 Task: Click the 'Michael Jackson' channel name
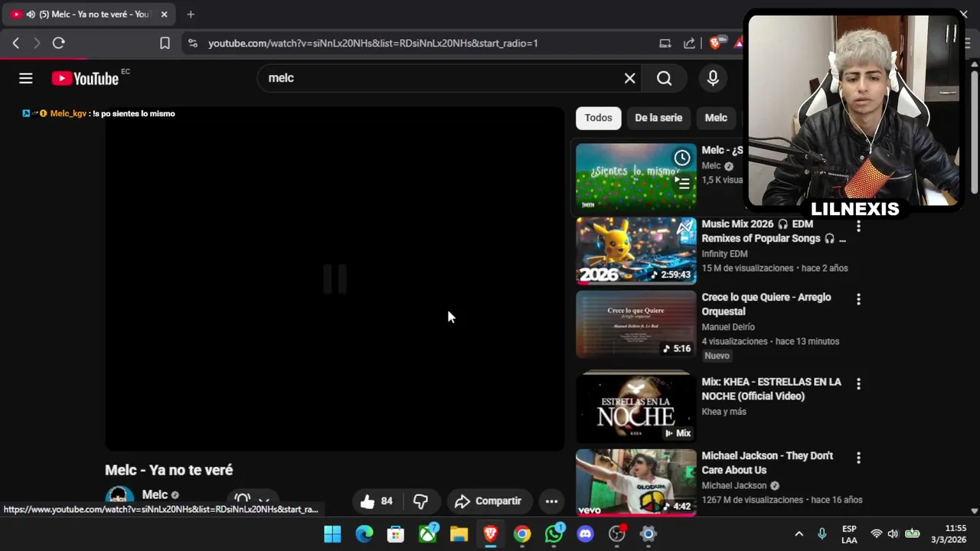733,485
